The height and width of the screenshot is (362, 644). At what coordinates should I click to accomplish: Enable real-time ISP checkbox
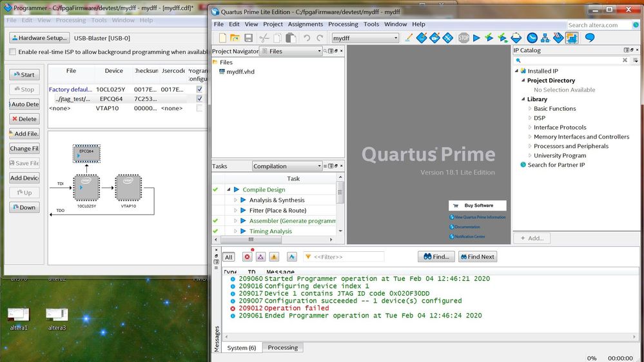click(12, 52)
